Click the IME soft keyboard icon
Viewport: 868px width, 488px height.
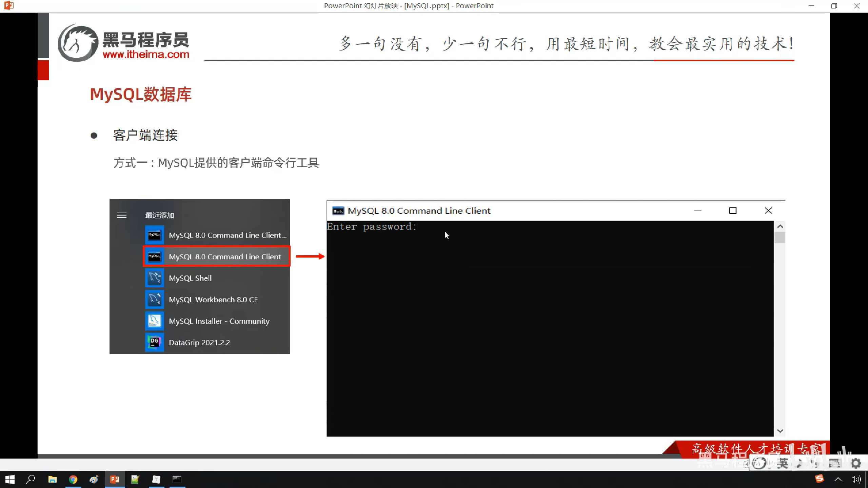[x=834, y=463]
